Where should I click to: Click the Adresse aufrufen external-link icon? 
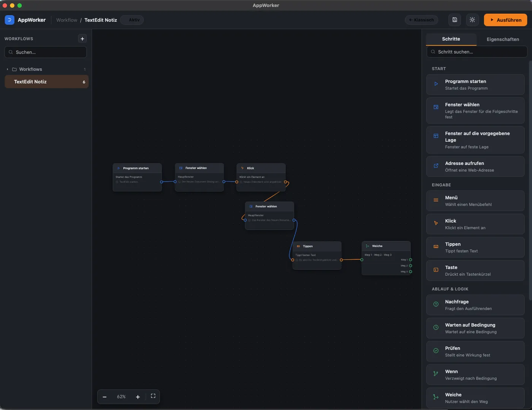click(436, 166)
